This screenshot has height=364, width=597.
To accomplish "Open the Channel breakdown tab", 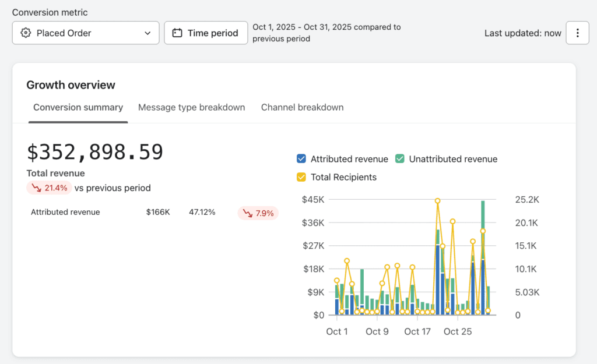I will [x=302, y=107].
